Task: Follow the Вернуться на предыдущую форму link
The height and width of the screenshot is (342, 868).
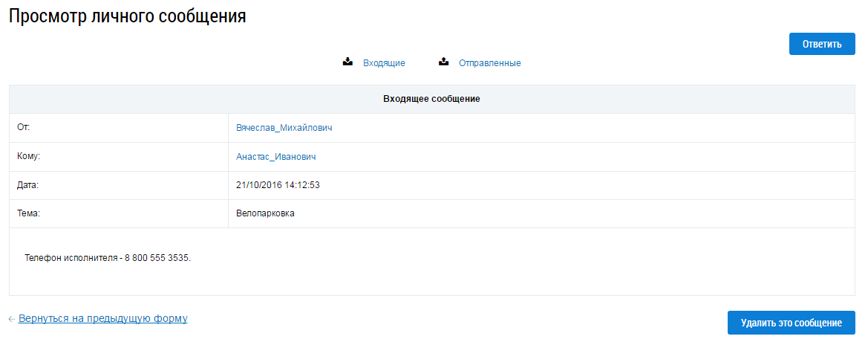Action: point(102,318)
